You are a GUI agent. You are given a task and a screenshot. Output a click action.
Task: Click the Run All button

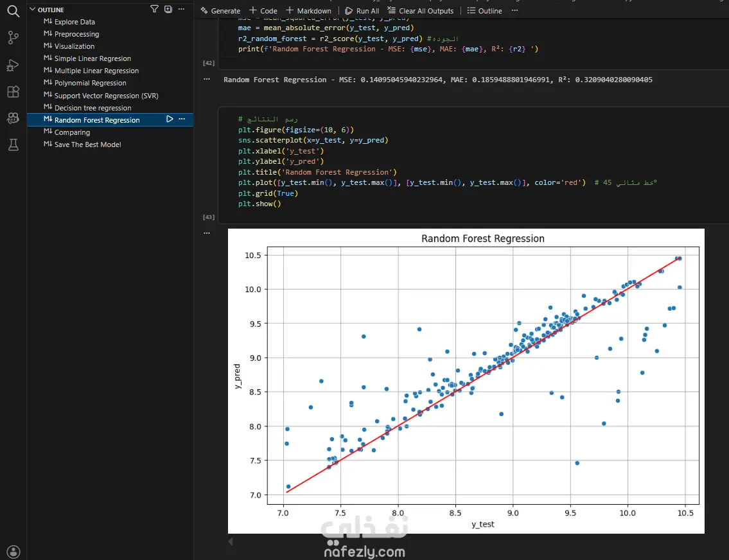(362, 11)
